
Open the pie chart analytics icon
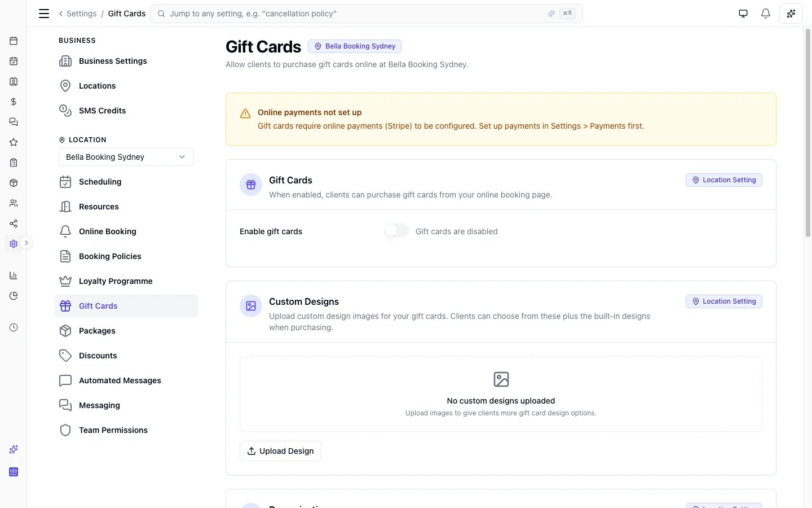click(14, 296)
